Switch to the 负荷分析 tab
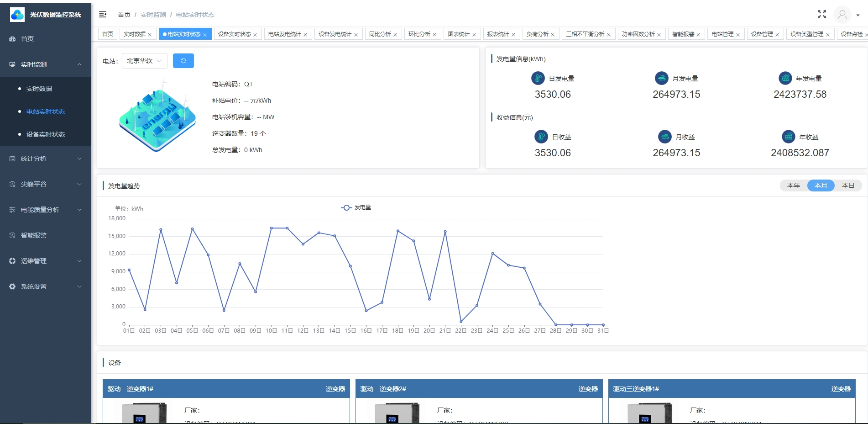Screen dimensions: 868x424 [x=540, y=34]
